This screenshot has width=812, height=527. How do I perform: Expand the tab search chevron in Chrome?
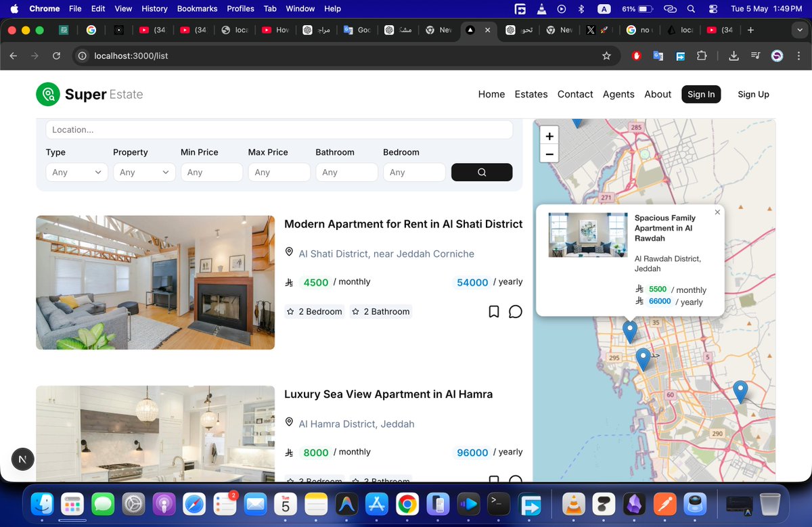point(800,30)
